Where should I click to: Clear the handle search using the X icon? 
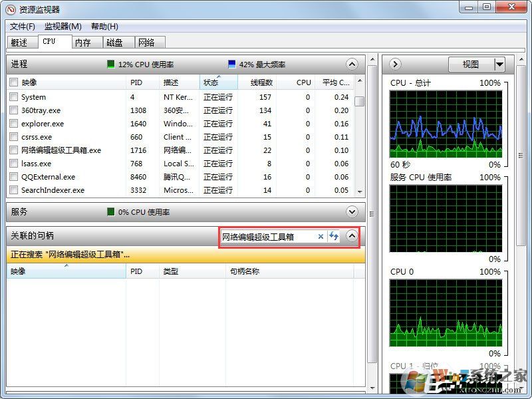click(321, 236)
